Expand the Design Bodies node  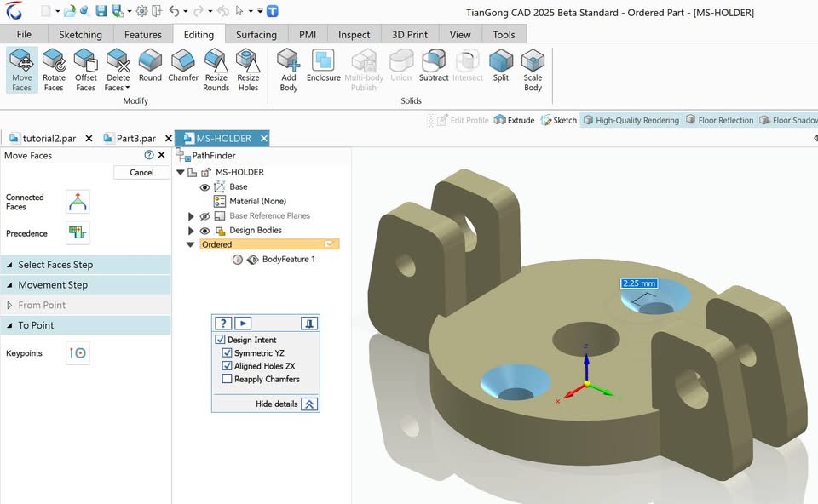tap(190, 231)
